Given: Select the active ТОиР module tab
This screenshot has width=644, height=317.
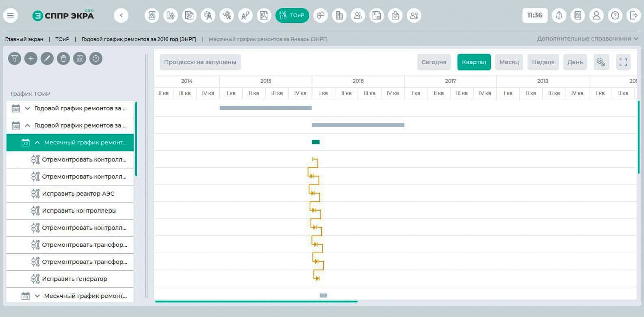Looking at the screenshot, I should (292, 15).
